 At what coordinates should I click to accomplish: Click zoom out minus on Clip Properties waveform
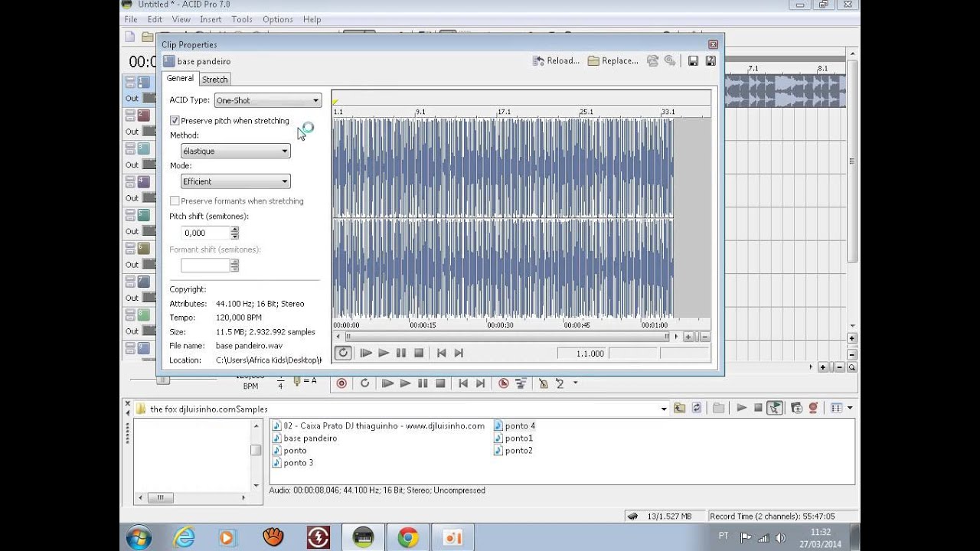pos(704,337)
